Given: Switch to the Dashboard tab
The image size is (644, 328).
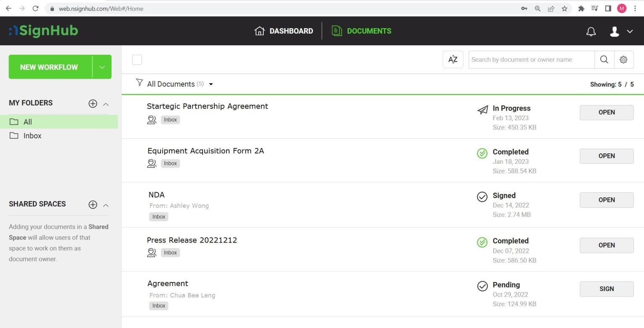Looking at the screenshot, I should 283,31.
